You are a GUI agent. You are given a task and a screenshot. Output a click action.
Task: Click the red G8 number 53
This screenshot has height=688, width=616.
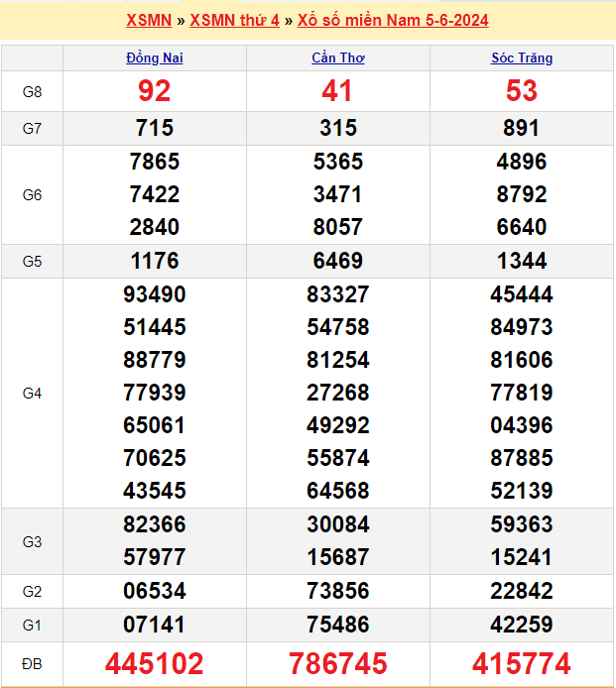tap(522, 91)
